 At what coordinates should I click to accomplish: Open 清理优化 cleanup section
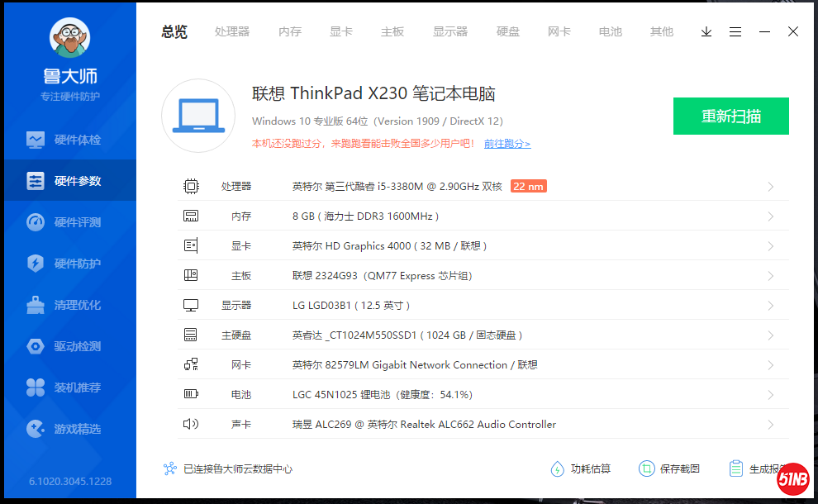pos(70,305)
